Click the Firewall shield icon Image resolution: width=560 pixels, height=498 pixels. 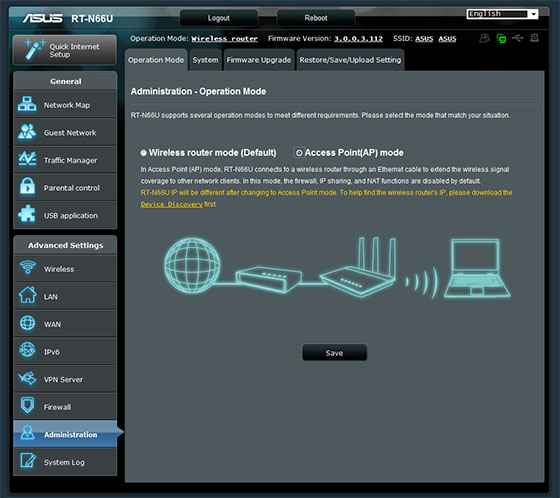[28, 405]
